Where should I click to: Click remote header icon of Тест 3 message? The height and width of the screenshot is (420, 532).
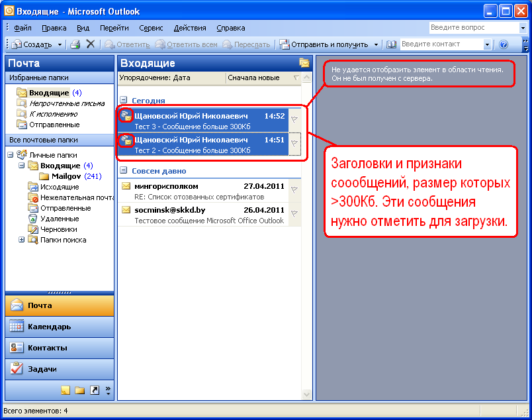point(126,116)
